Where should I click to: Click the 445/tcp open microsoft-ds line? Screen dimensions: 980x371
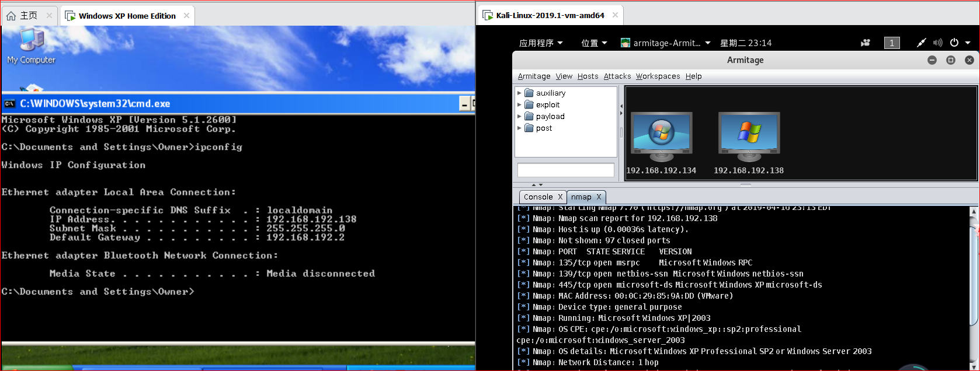click(x=669, y=285)
